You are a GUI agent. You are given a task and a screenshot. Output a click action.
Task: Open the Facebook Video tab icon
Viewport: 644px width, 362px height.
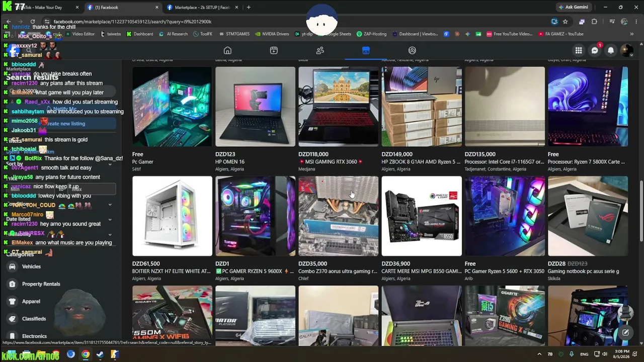point(274,50)
